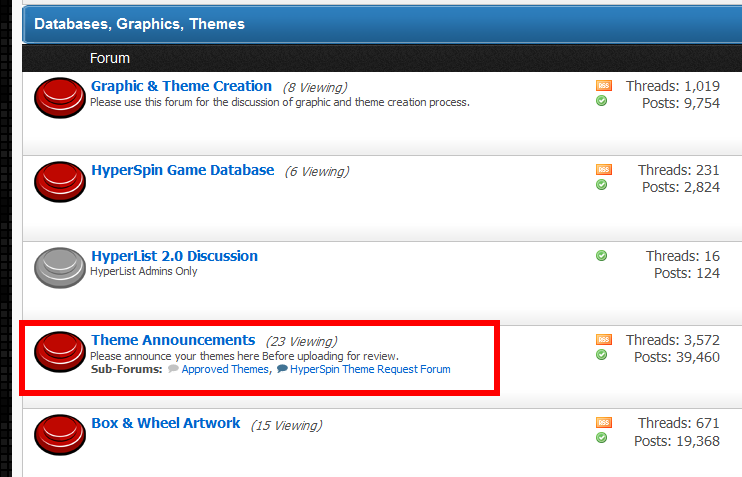Image resolution: width=742 pixels, height=477 pixels.
Task: Click the red button icon beside Graphic & Theme Creation
Action: [60, 98]
